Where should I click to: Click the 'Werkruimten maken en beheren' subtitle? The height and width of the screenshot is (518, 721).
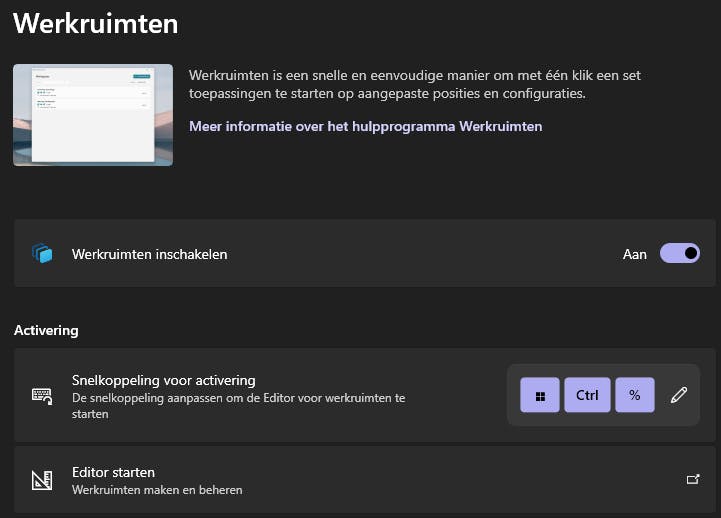click(x=157, y=490)
